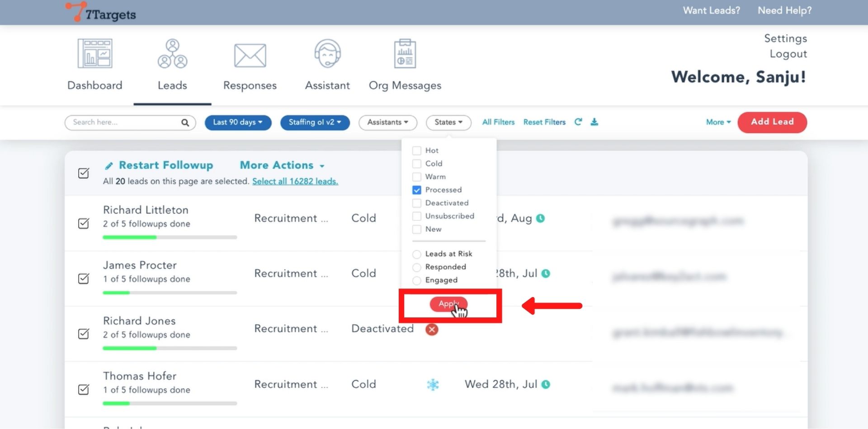Check the Hot state checkbox
The width and height of the screenshot is (868, 429).
[x=417, y=151]
